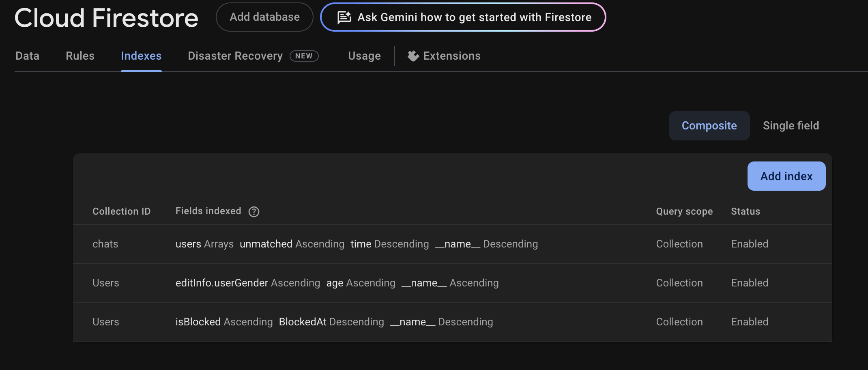Ask Gemini how to get started with Firestore
The image size is (868, 370).
463,17
